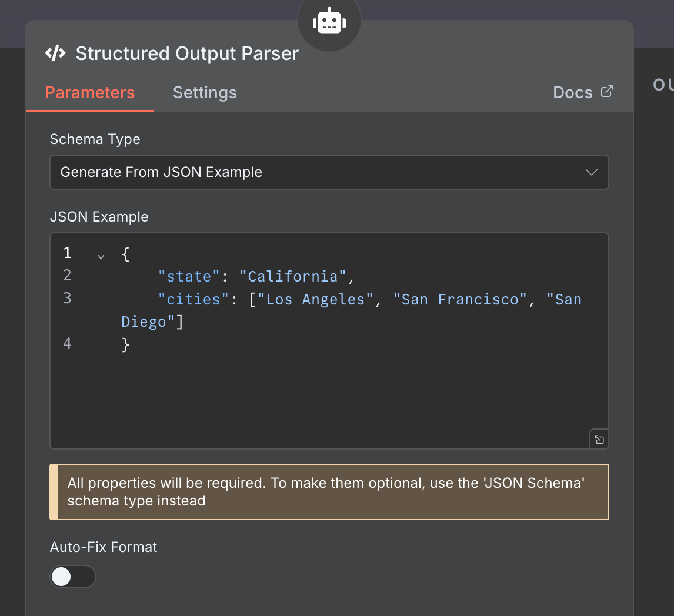The height and width of the screenshot is (616, 674).
Task: Click the notice about required properties
Action: pos(329,492)
